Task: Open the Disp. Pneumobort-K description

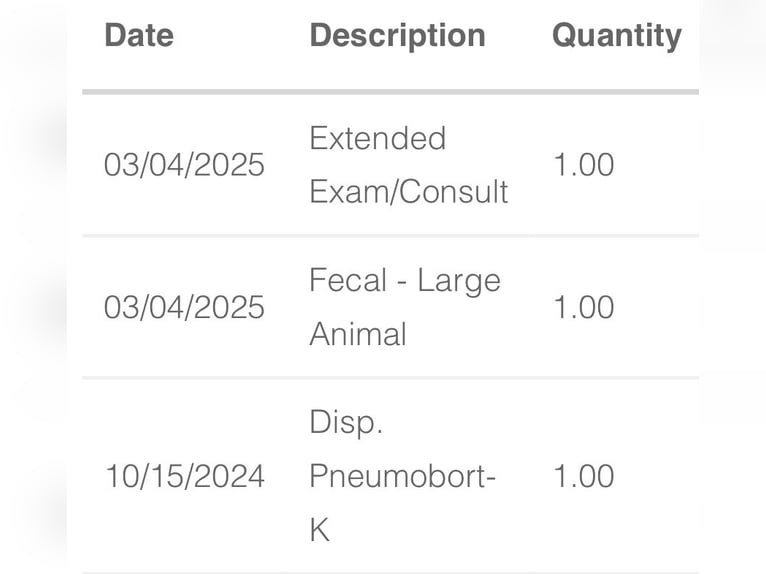Action: [x=402, y=476]
